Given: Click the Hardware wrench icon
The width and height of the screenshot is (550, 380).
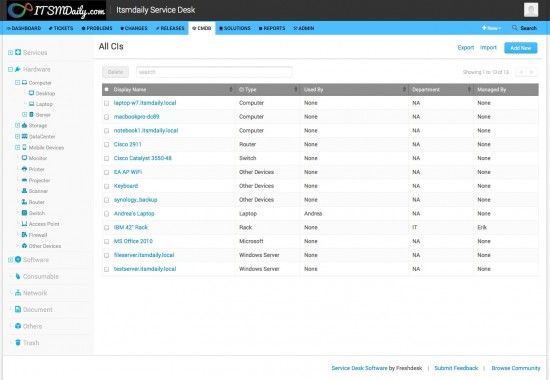Looking at the screenshot, I should pos(18,69).
